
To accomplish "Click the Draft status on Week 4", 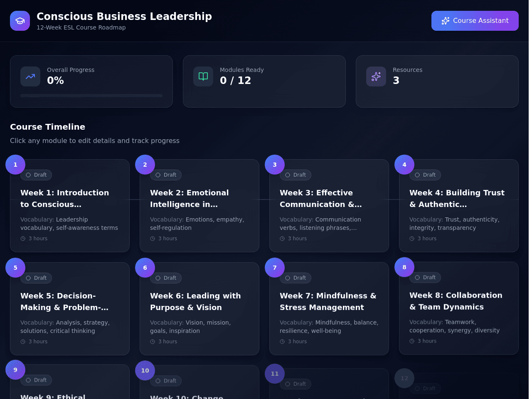I will tap(425, 175).
